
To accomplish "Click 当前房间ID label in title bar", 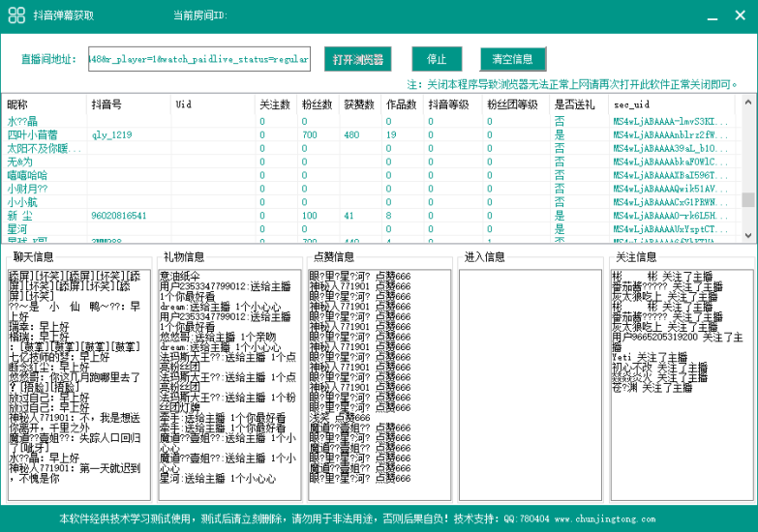I will coord(200,15).
